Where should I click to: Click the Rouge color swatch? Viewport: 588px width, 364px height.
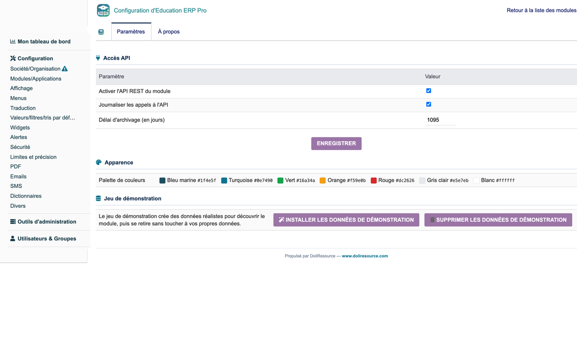374,180
